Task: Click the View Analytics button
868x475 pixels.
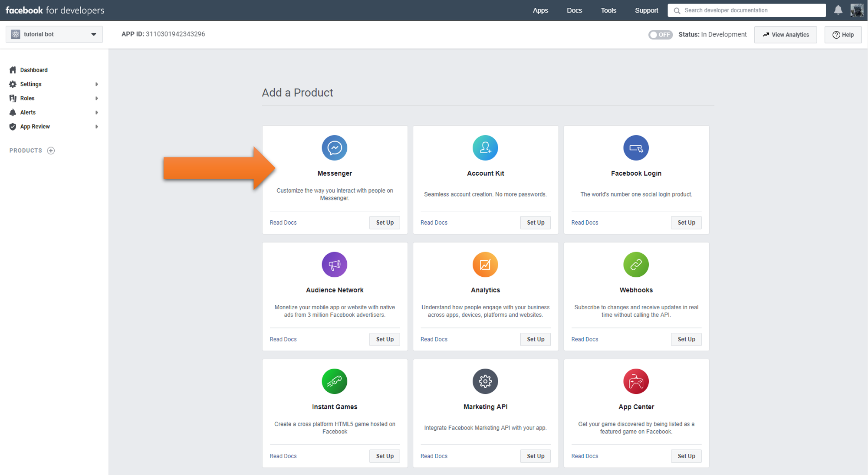Action: [786, 35]
